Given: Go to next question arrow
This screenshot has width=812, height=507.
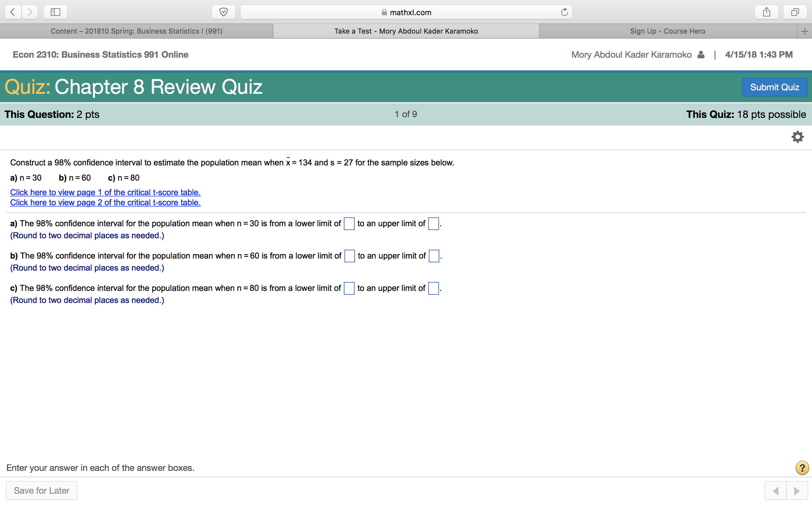Looking at the screenshot, I should (x=797, y=491).
